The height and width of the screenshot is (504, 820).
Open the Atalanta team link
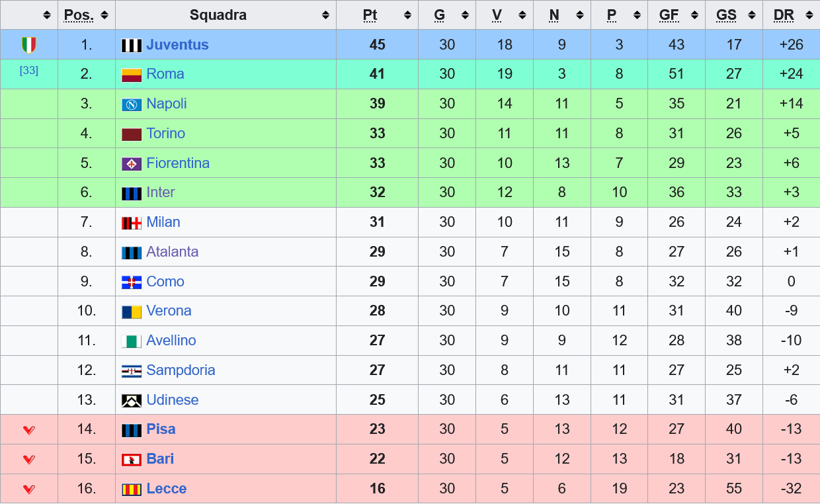(x=173, y=252)
